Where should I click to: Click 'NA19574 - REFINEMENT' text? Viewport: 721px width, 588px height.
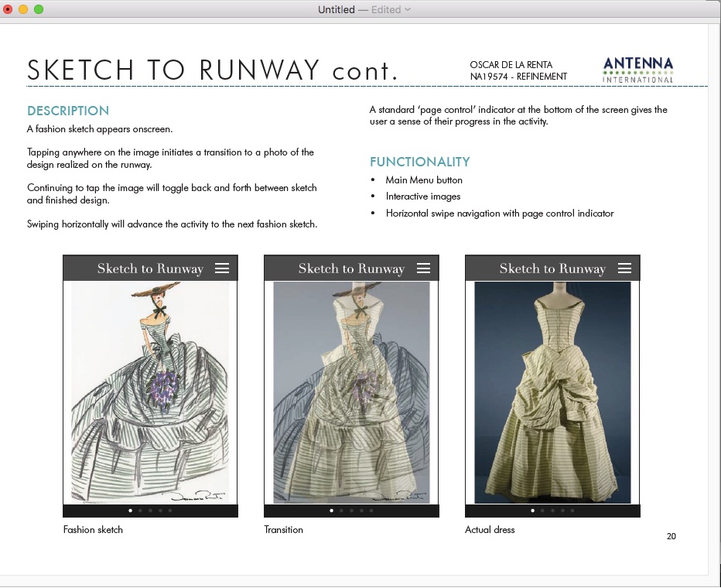coord(518,77)
